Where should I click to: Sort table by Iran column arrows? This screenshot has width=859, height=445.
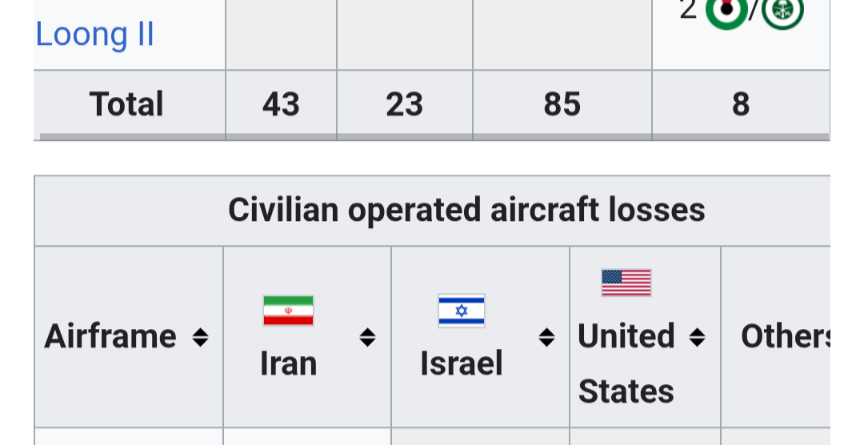(x=368, y=337)
